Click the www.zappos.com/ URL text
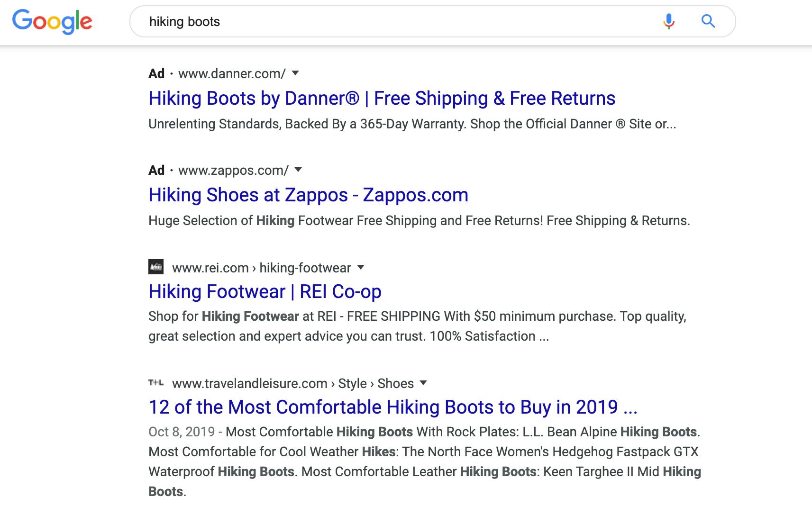This screenshot has width=812, height=524. point(233,171)
